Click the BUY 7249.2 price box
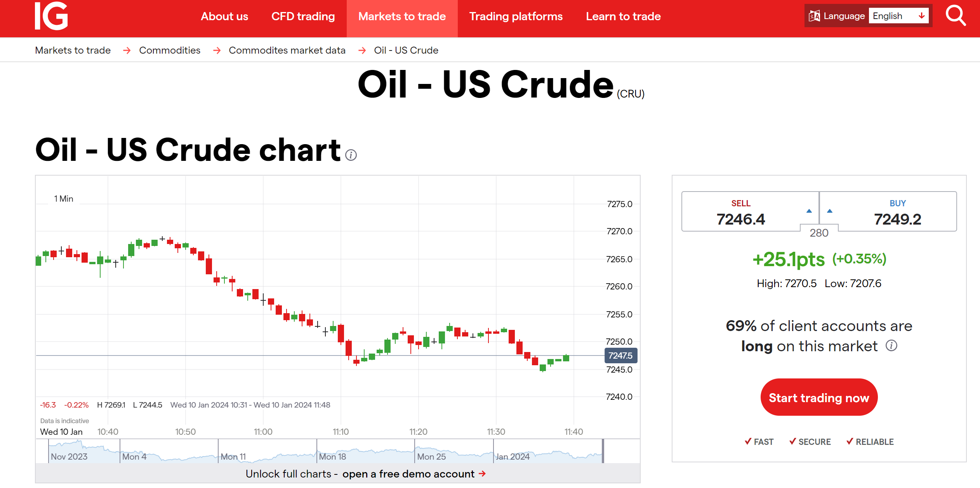 [897, 212]
